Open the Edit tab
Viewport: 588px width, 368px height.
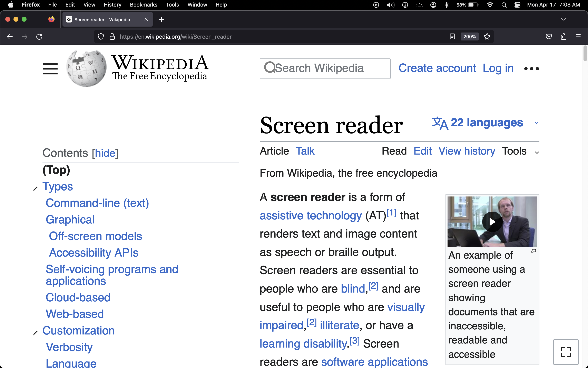point(423,151)
